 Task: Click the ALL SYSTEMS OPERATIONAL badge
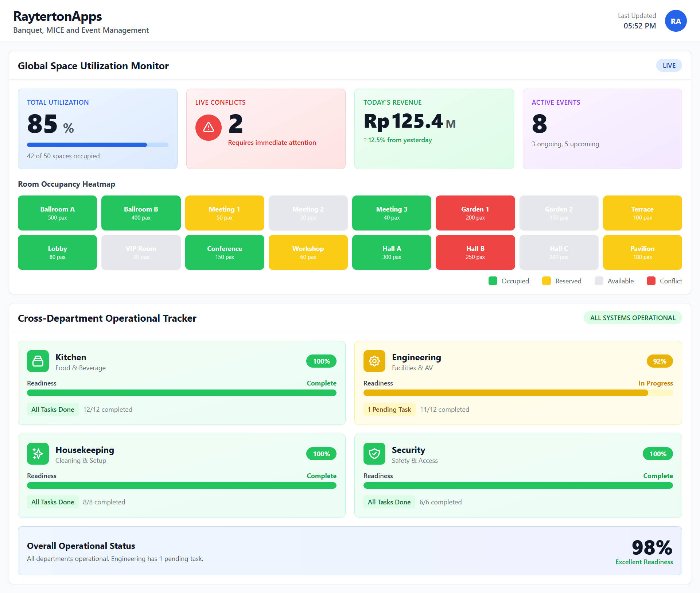pos(633,318)
